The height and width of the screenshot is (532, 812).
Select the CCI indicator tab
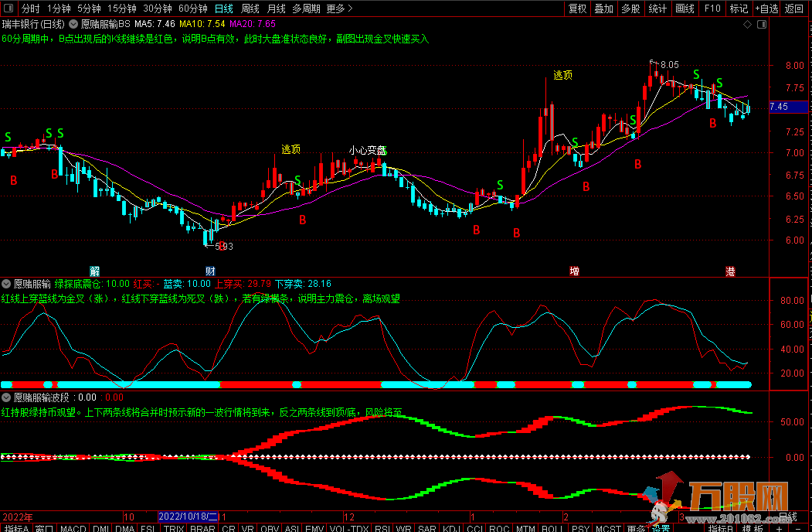(x=475, y=528)
